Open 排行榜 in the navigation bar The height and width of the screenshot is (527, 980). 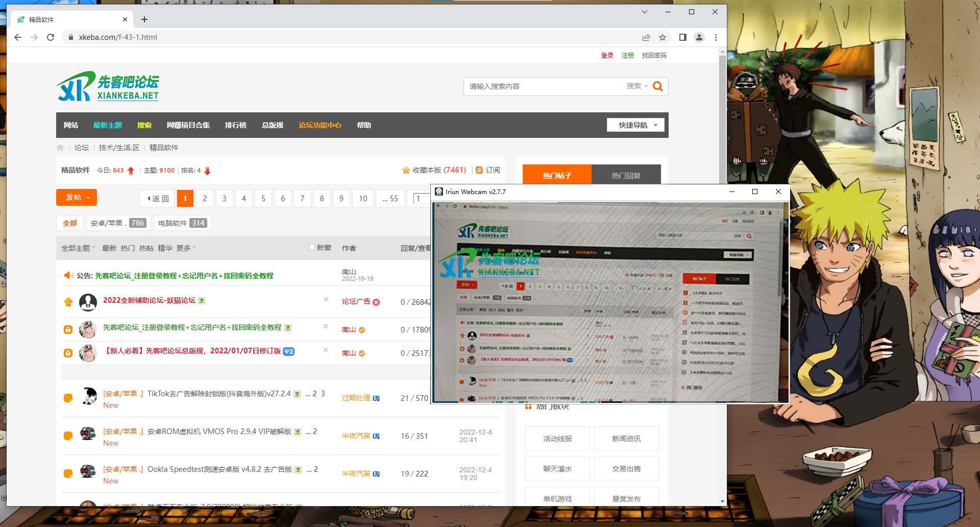click(235, 125)
